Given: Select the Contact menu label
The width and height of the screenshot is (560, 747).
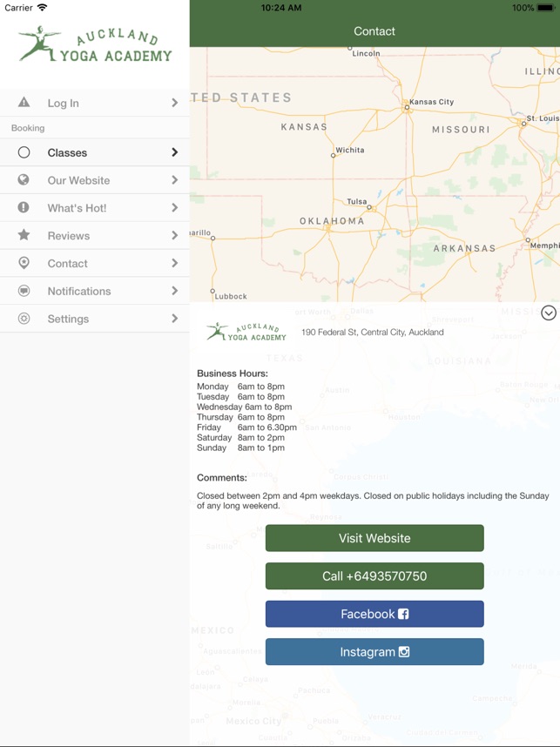Looking at the screenshot, I should click(67, 264).
